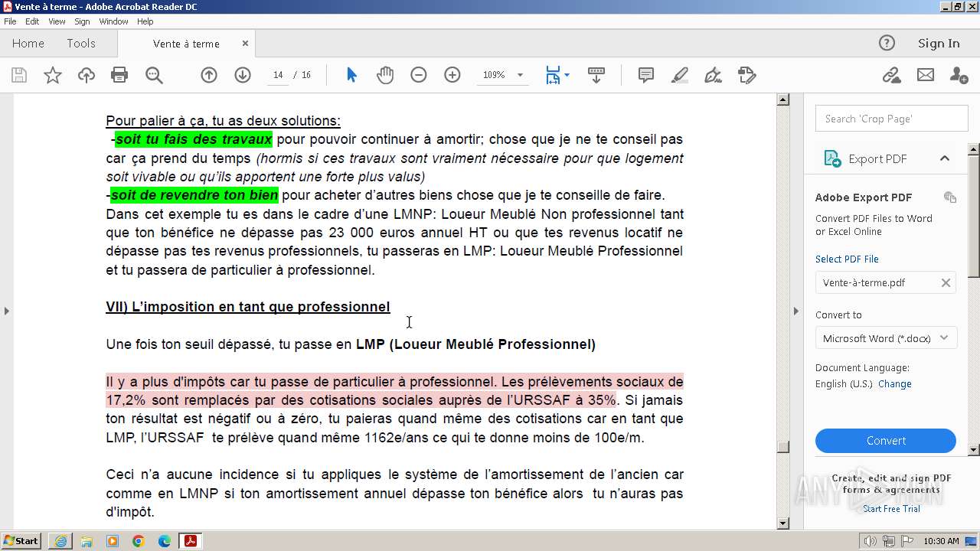The height and width of the screenshot is (551, 980).
Task: Open the File menu
Action: point(10,21)
